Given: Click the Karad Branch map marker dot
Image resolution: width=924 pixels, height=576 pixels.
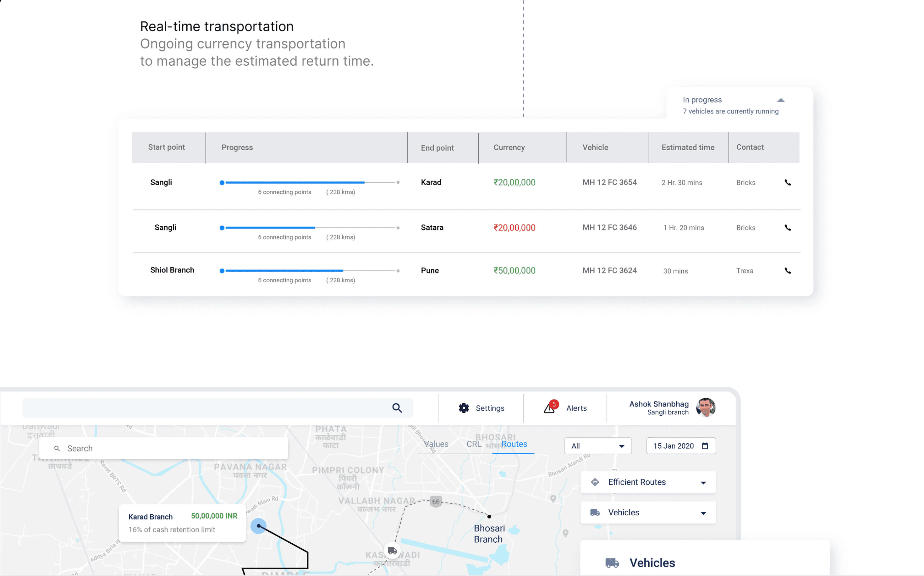Looking at the screenshot, I should [259, 526].
